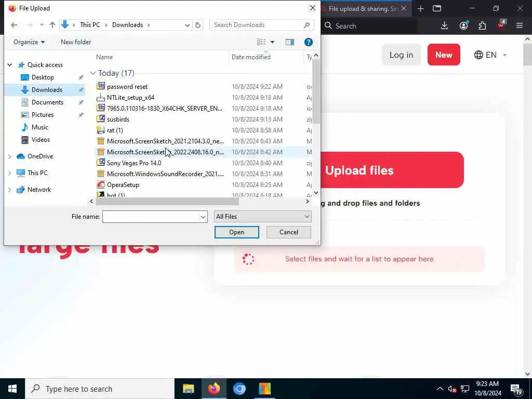Open File Explorer from taskbar
Viewport: 532px width, 399px height.
[188, 389]
